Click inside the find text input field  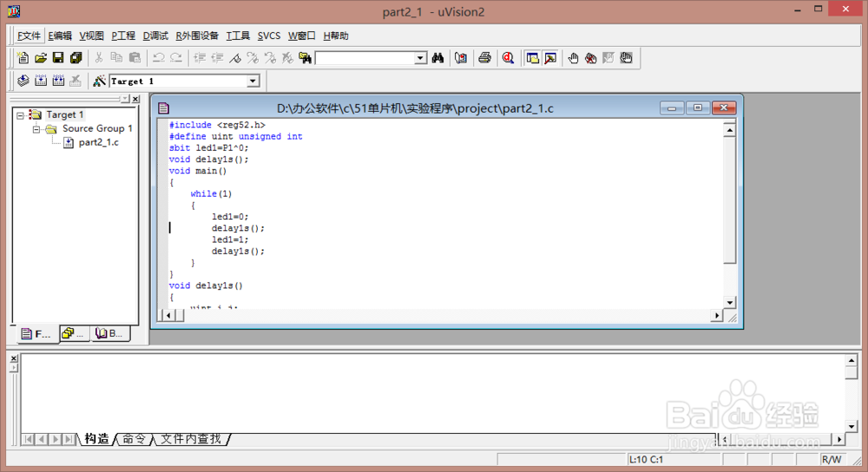tap(365, 58)
